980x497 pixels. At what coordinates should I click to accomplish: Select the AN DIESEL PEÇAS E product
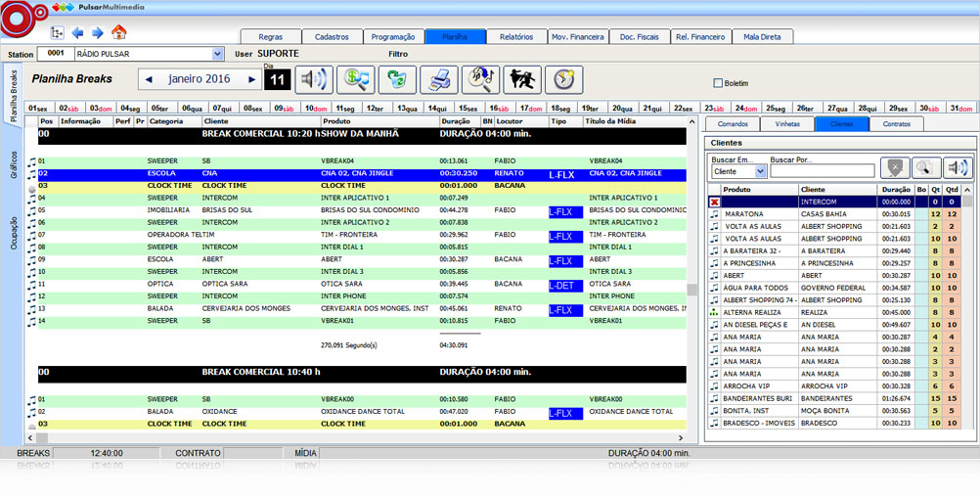pyautogui.click(x=759, y=325)
